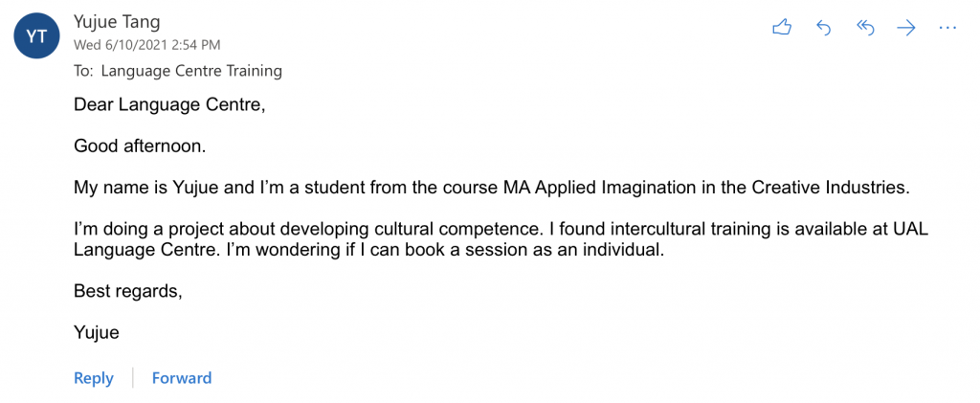Click the "Yujue" signature at the end
Screen dimensions: 980x403
(x=96, y=332)
